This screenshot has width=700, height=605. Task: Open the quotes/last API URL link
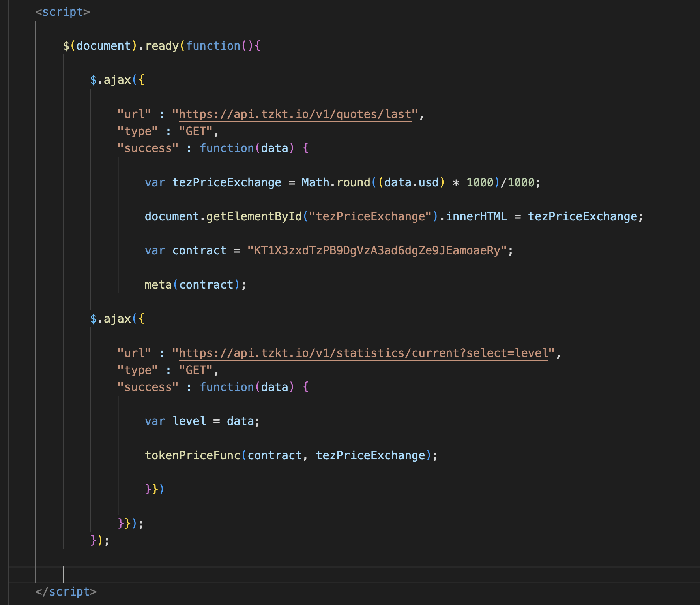(295, 114)
